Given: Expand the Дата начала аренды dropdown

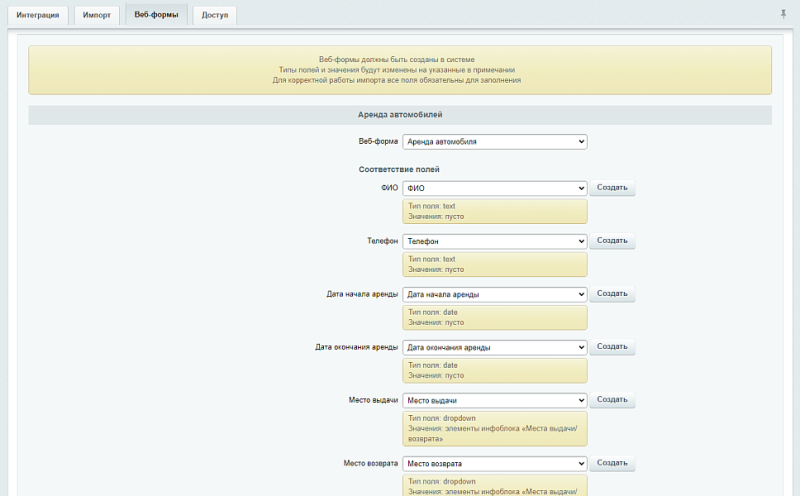Looking at the screenshot, I should 494,294.
